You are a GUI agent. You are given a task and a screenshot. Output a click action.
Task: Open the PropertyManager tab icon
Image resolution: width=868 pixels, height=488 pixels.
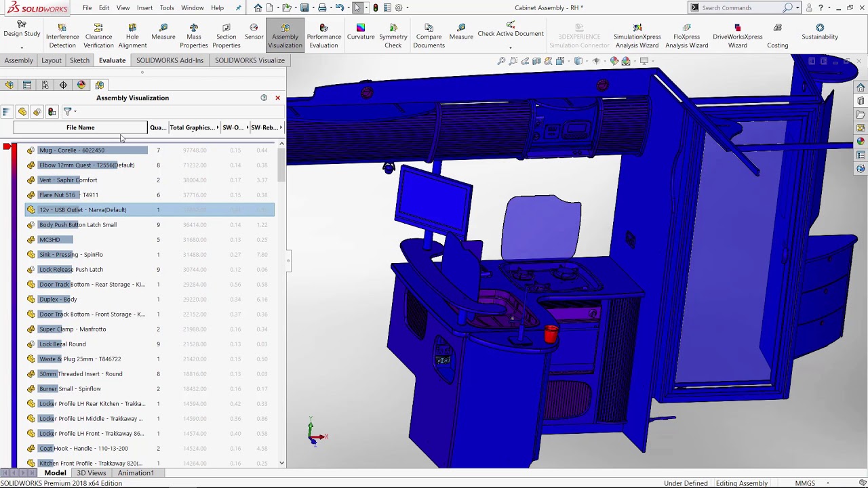(x=27, y=85)
